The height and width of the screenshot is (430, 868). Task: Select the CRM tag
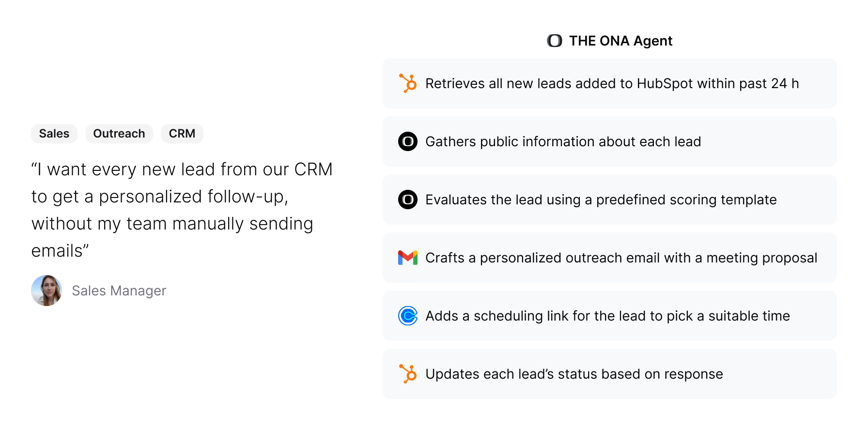182,134
